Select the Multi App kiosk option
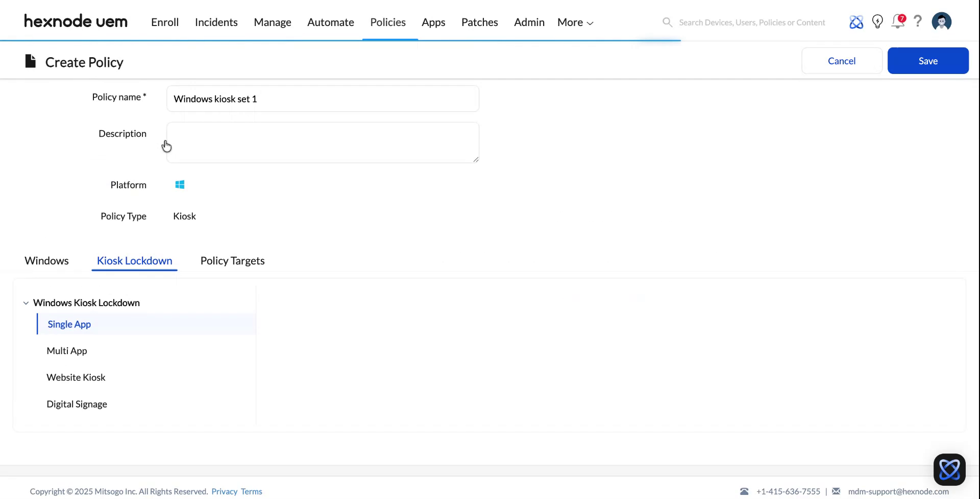Screen dimensions: 980x499 click(66, 351)
